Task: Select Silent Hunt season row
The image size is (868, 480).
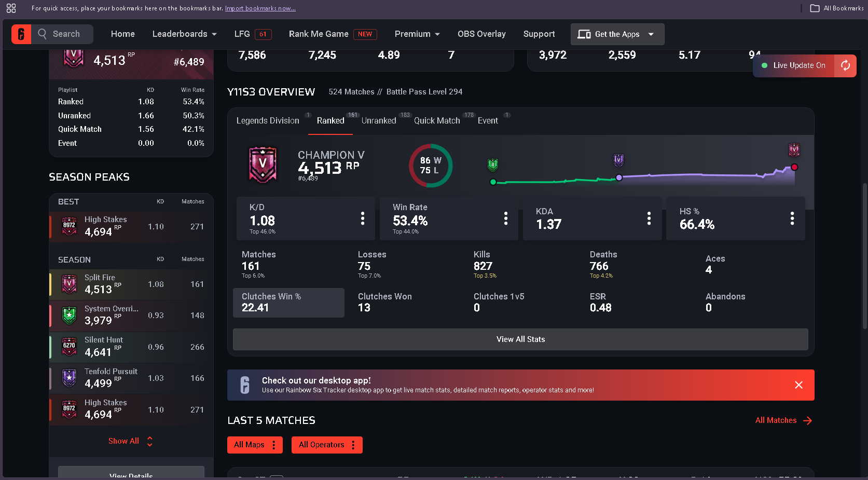Action: 131,347
